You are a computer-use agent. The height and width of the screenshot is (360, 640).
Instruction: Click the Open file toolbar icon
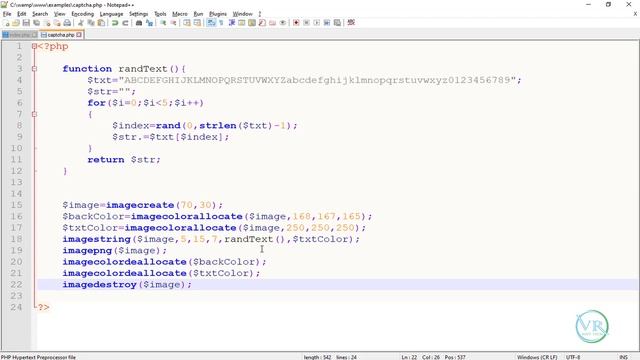(x=16, y=23)
